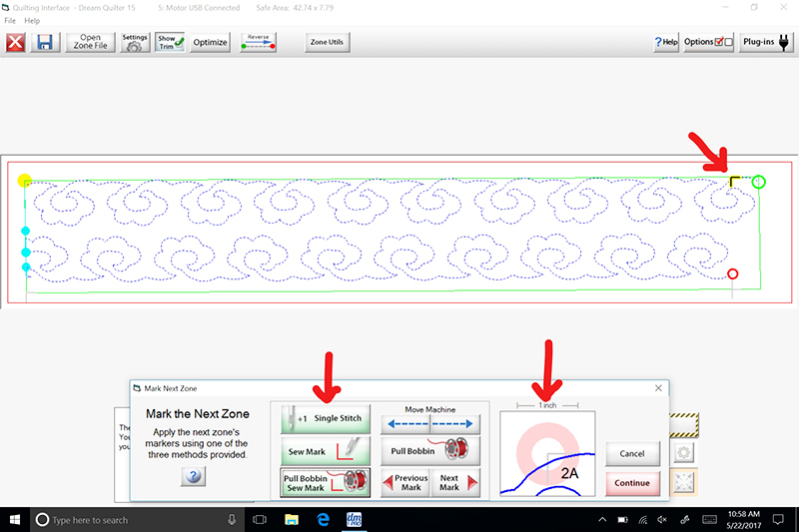Screen dimensions: 799x532
Task: Toggle the Show Trim checkmark
Action: point(170,42)
